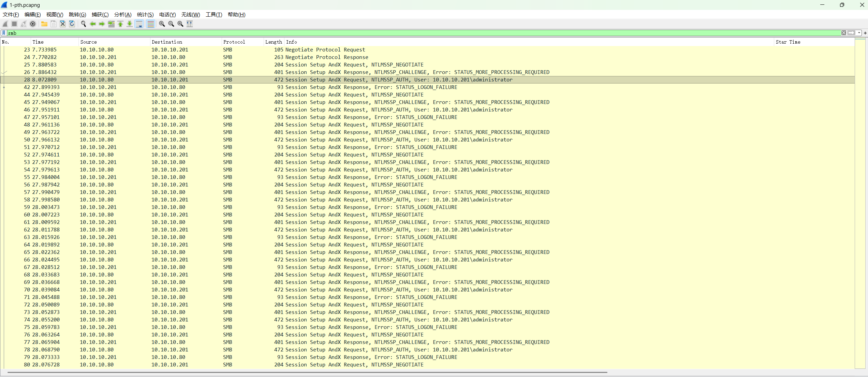
Task: Close the current capture file icon
Action: (63, 24)
